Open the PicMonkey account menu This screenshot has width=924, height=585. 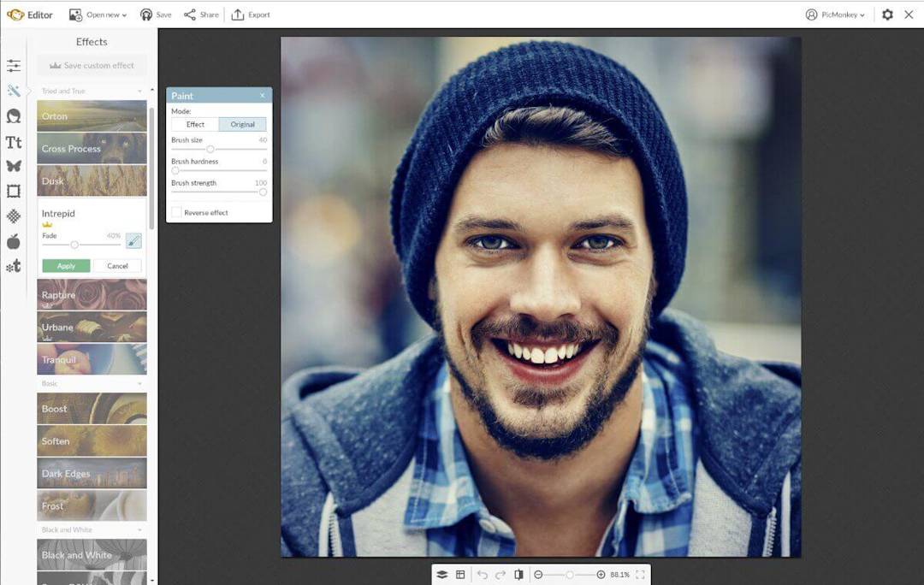[834, 14]
